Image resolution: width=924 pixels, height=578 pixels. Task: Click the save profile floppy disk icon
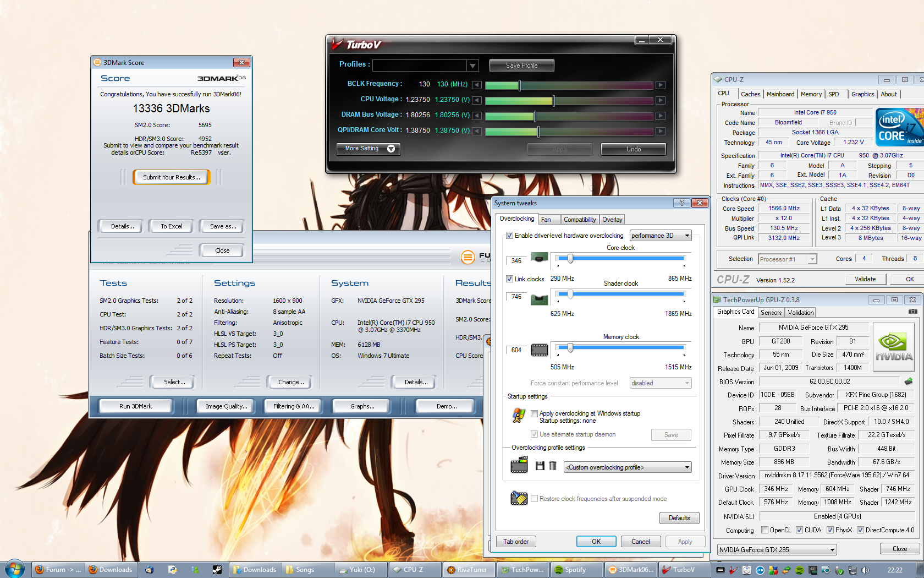[540, 466]
